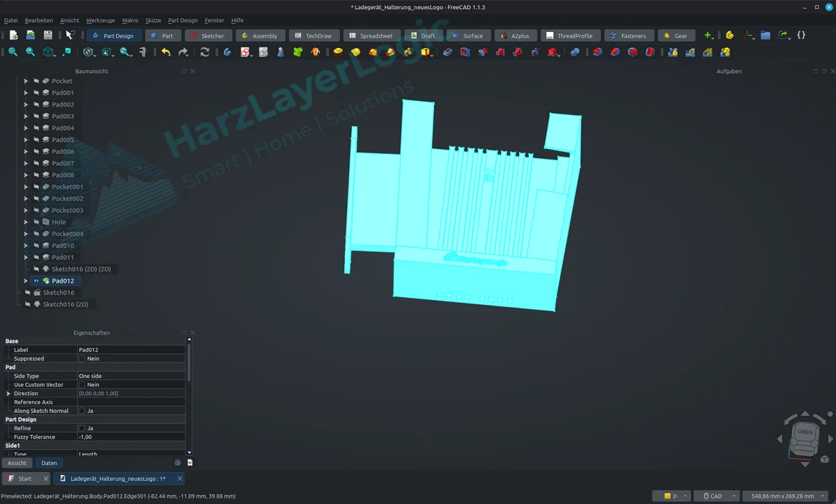Toggle the Refine checkbox
Image resolution: width=836 pixels, height=504 pixels.
pos(82,428)
